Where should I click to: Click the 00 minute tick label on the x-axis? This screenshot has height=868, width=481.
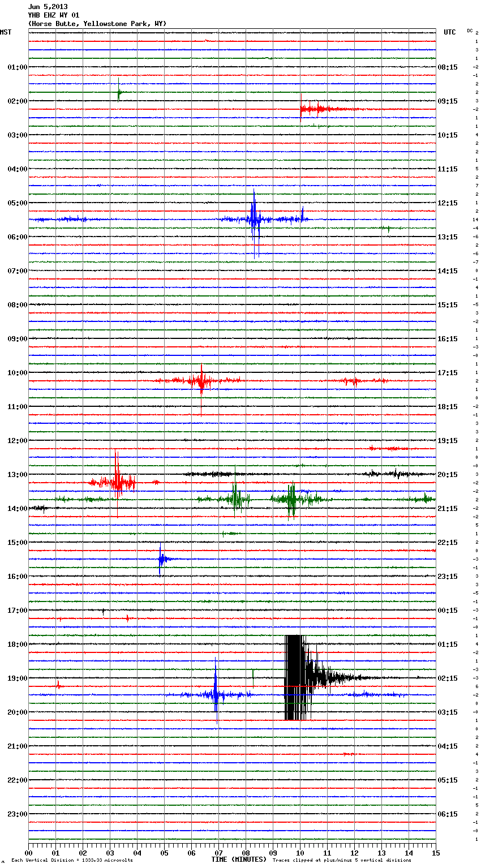point(29,853)
